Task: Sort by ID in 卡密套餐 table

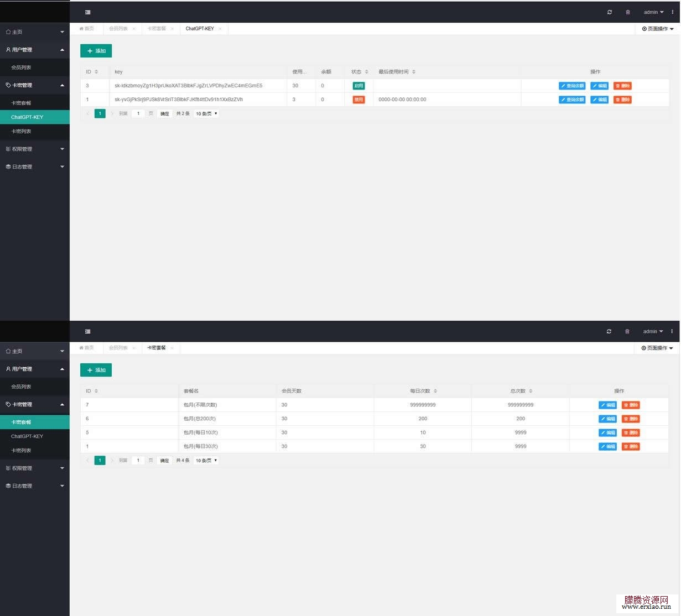Action: (x=96, y=391)
